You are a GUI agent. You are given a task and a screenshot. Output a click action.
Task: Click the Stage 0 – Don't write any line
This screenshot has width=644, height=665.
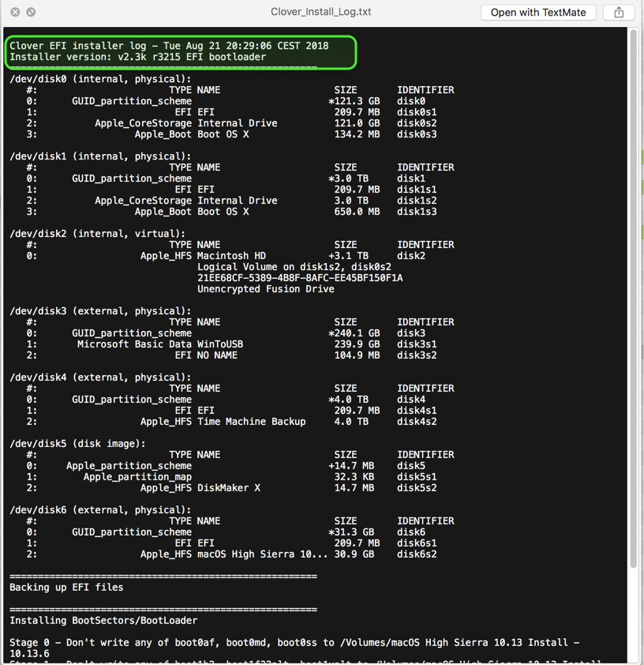click(x=294, y=648)
